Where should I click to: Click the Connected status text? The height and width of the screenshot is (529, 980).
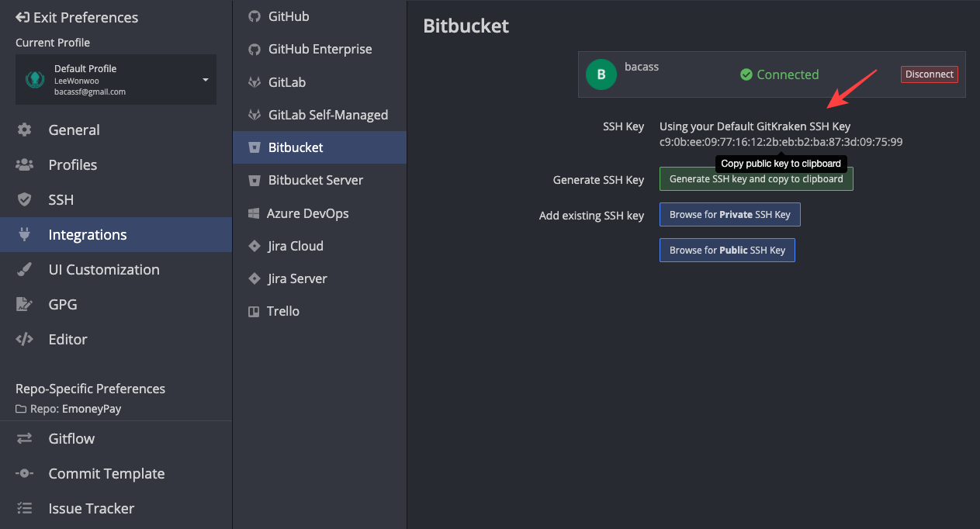point(788,74)
